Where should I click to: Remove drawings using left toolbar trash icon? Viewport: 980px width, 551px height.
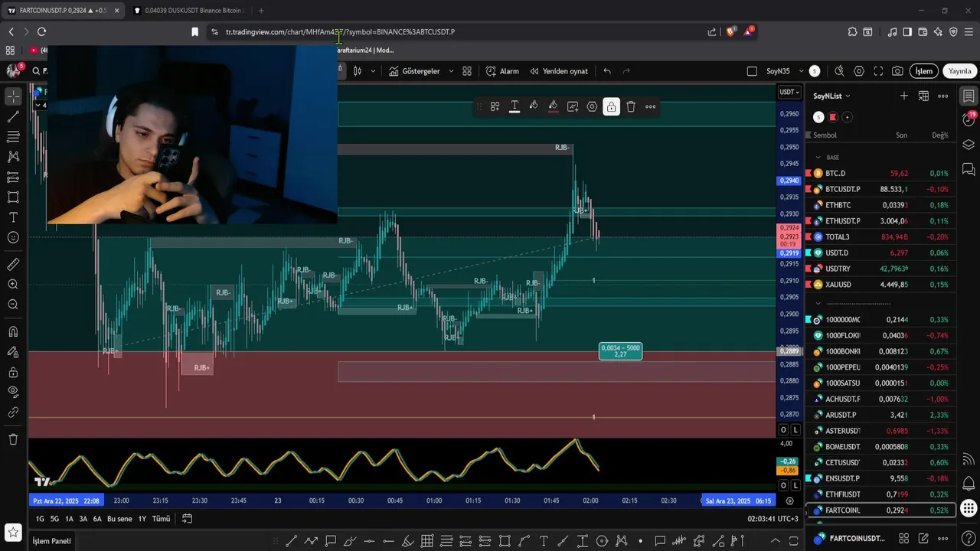click(x=13, y=439)
